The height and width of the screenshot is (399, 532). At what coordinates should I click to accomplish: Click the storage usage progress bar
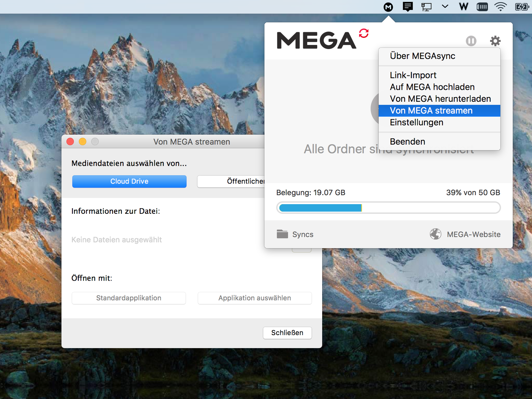click(x=388, y=208)
